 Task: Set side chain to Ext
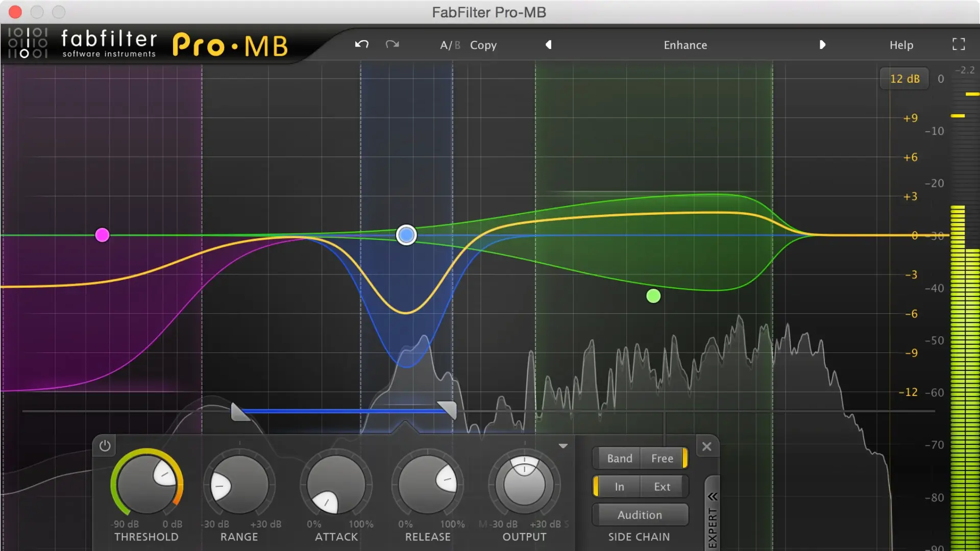[x=661, y=487]
